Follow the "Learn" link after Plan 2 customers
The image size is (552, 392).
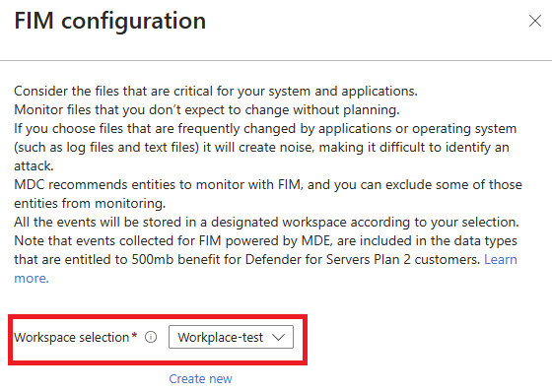click(x=501, y=259)
